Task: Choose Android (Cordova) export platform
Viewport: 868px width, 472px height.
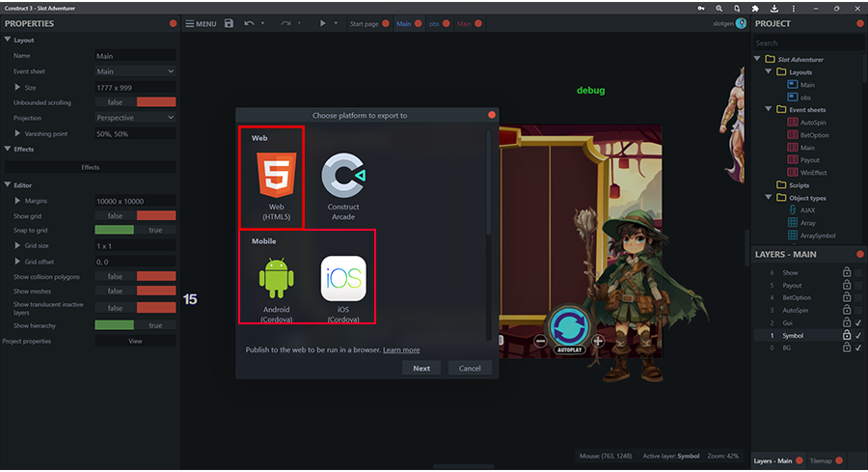Action: (x=276, y=290)
